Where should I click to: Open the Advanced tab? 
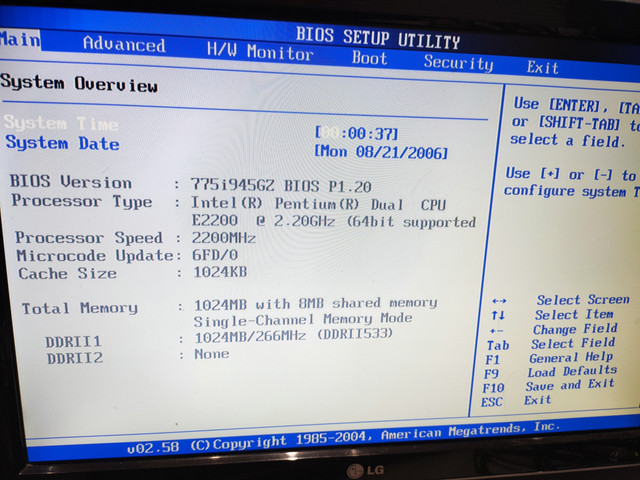[124, 44]
